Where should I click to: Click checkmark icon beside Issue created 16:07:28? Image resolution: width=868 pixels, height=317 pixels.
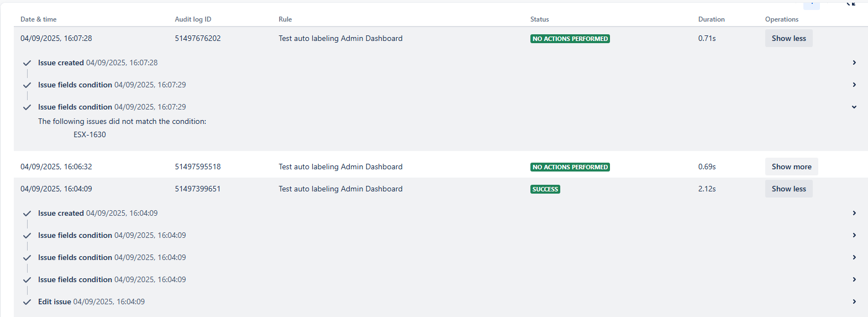[x=27, y=63]
